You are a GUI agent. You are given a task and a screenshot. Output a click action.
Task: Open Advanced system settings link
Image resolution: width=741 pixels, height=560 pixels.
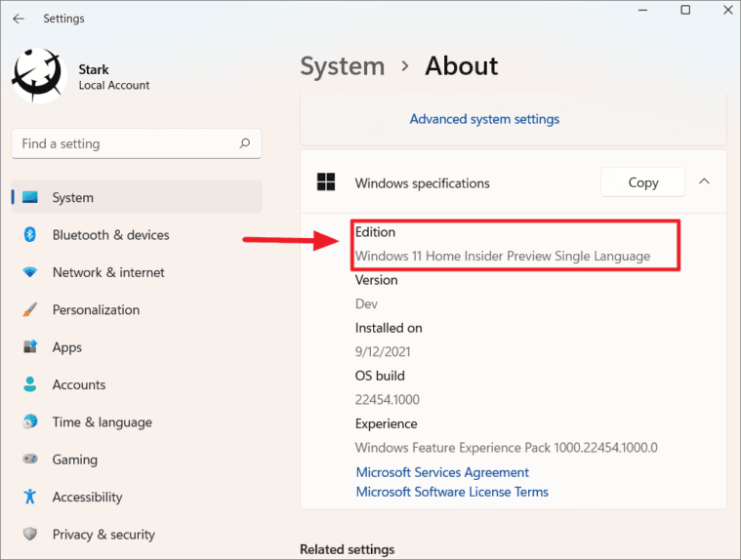(x=484, y=119)
